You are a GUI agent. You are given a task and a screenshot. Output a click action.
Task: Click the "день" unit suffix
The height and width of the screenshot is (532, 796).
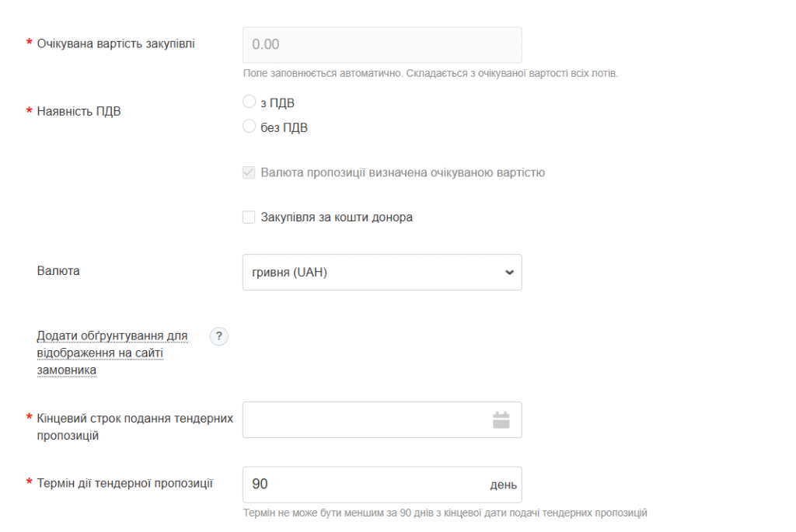click(503, 485)
